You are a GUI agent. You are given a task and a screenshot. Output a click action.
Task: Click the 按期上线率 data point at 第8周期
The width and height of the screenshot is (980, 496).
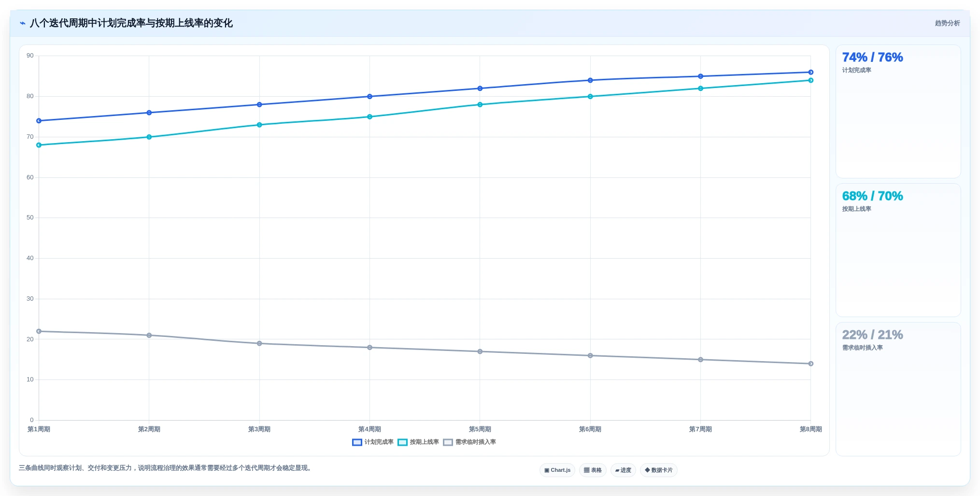pos(810,80)
